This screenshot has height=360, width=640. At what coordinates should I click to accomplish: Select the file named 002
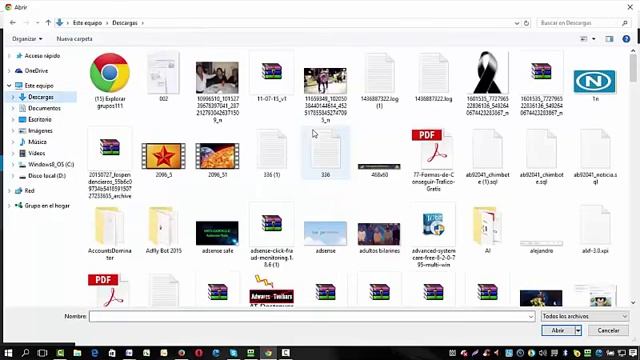[x=163, y=77]
